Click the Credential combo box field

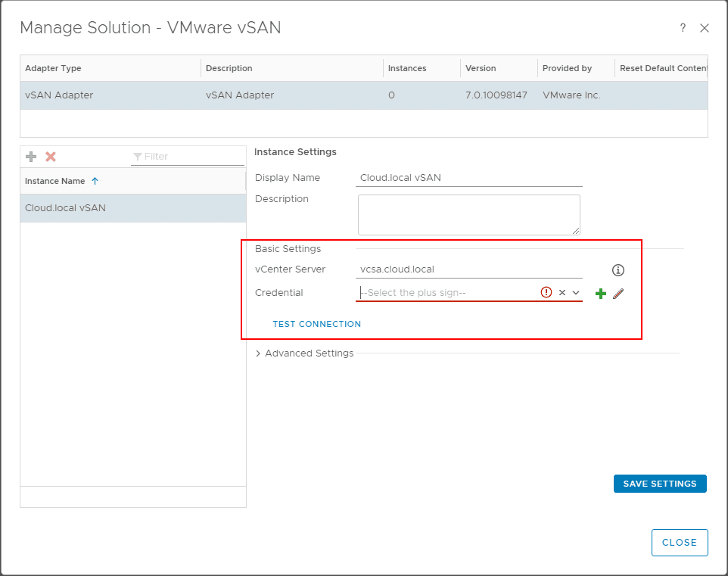(469, 293)
